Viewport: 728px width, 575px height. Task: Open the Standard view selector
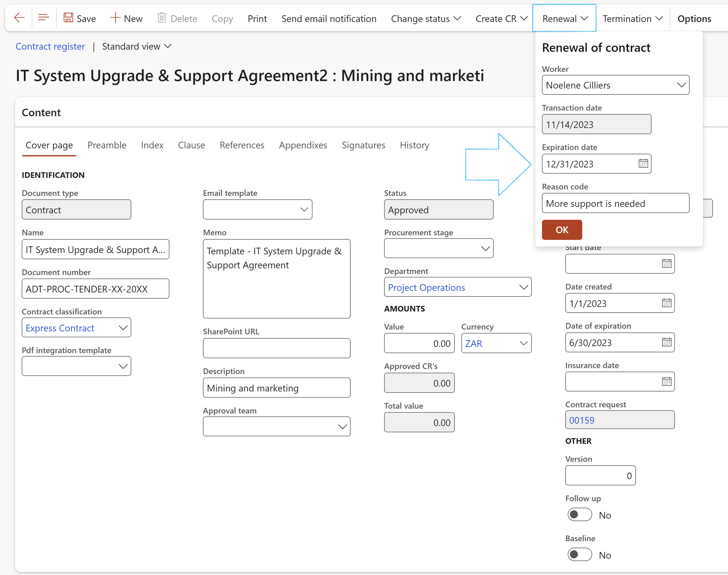137,46
